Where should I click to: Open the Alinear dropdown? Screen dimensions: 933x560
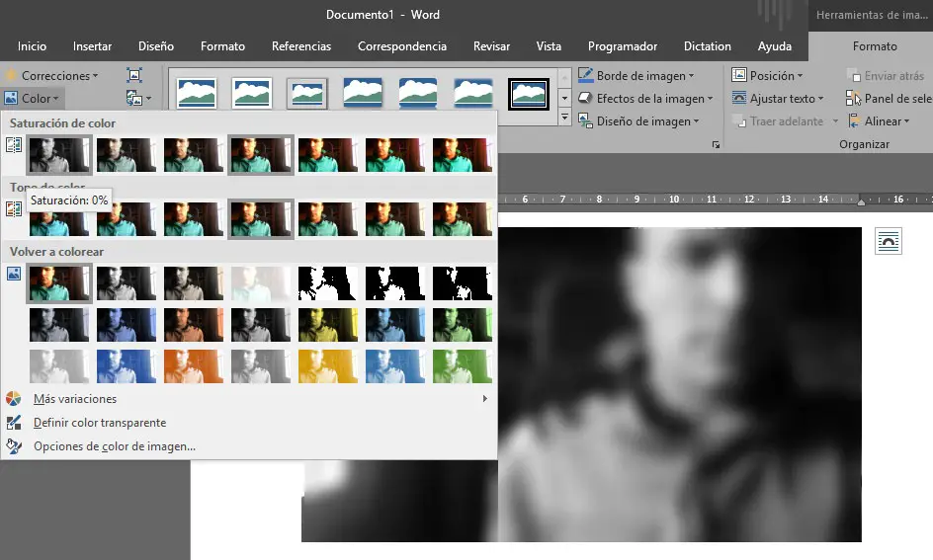879,121
